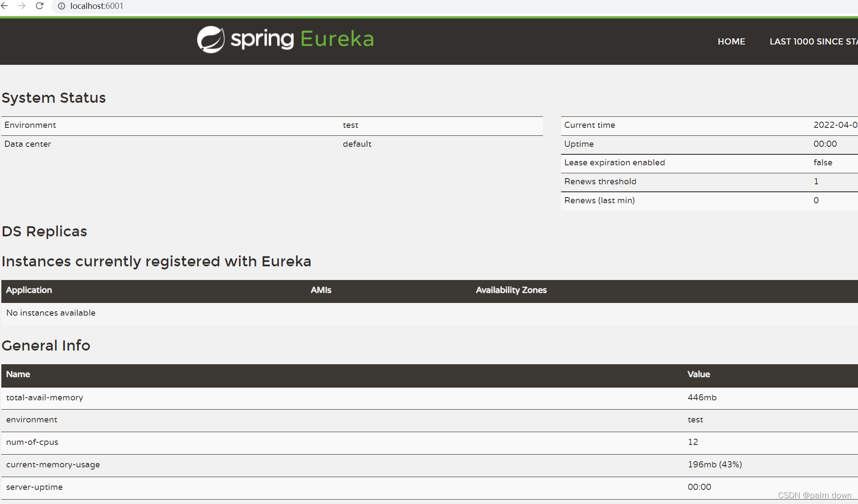The width and height of the screenshot is (858, 504).
Task: Click the num-of-cpus value 12
Action: 693,442
